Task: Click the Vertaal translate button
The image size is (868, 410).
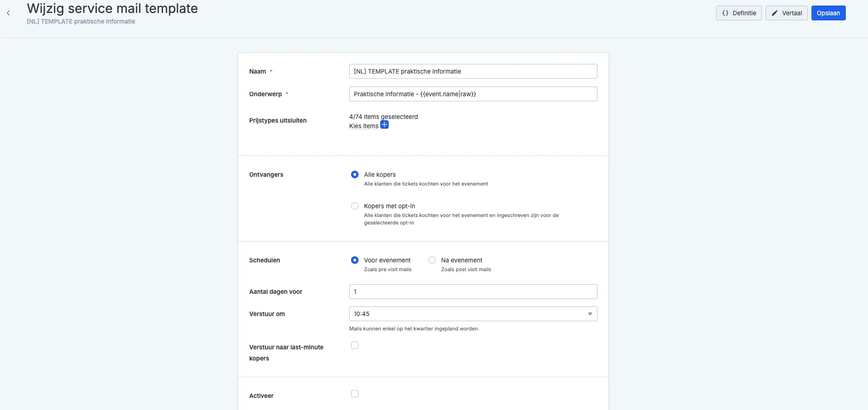Action: click(x=786, y=13)
